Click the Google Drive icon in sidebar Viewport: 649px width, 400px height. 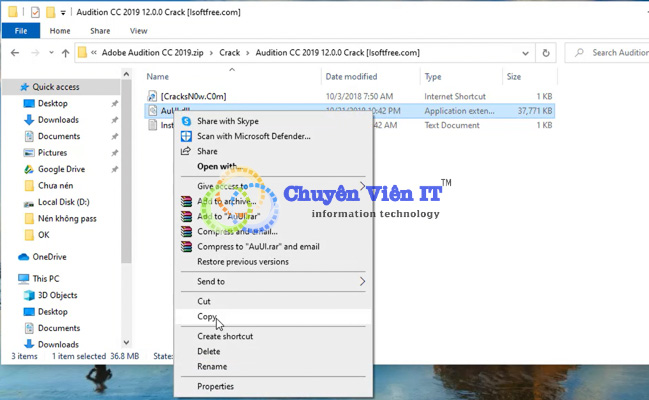[29, 169]
